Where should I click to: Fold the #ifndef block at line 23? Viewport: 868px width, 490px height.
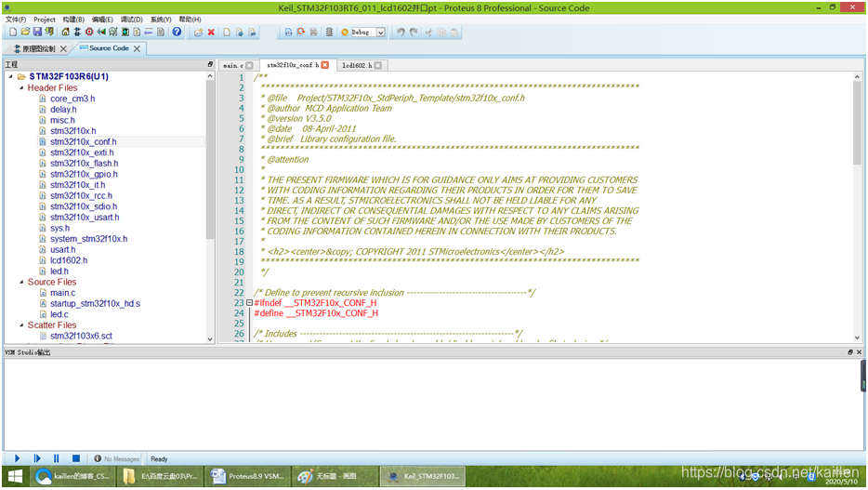pos(249,303)
